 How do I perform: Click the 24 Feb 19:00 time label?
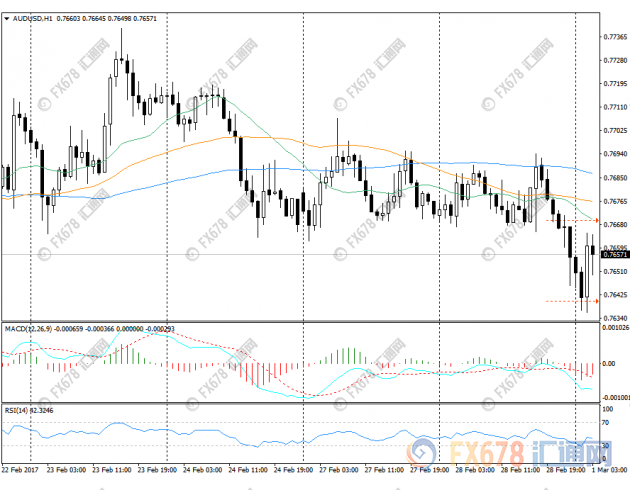290,469
